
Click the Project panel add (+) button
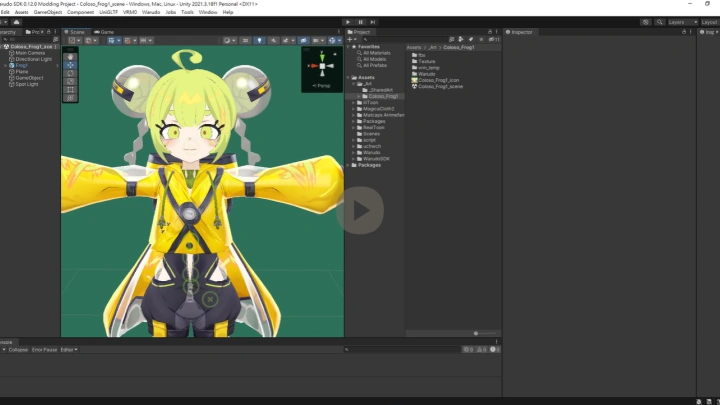352,39
